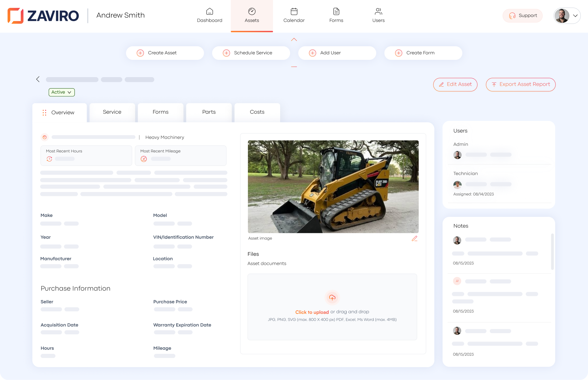This screenshot has height=380, width=588.
Task: Click the Asset documents label
Action: coord(267,264)
